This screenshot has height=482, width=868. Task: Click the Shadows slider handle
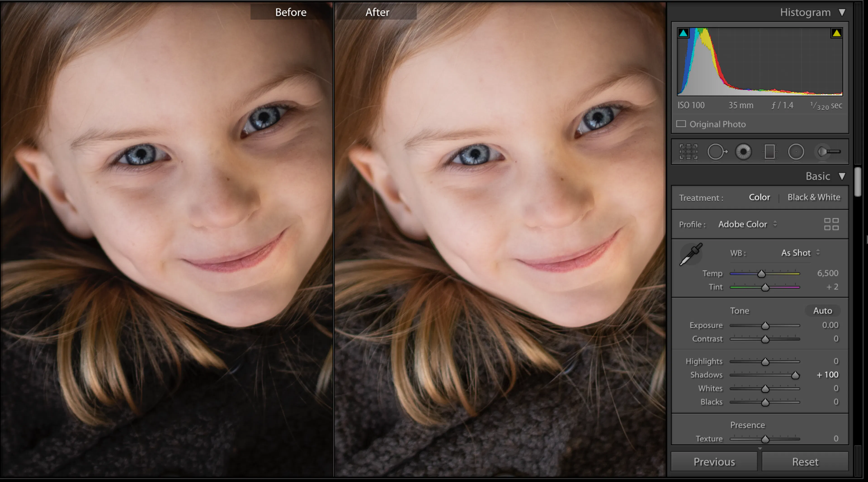795,375
